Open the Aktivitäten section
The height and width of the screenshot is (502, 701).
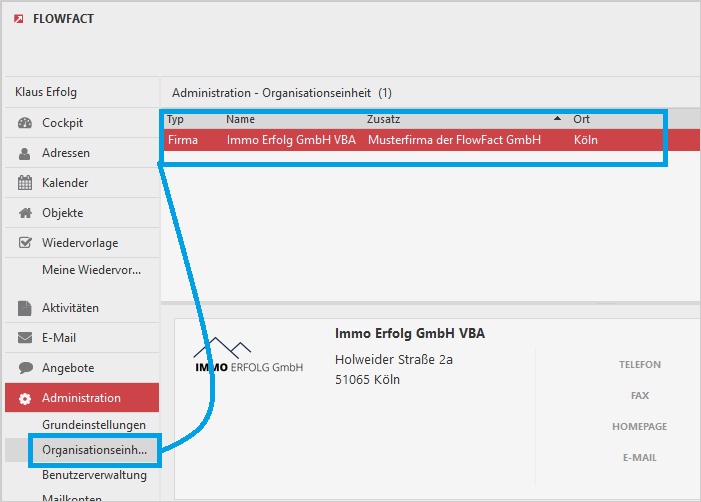point(82,308)
